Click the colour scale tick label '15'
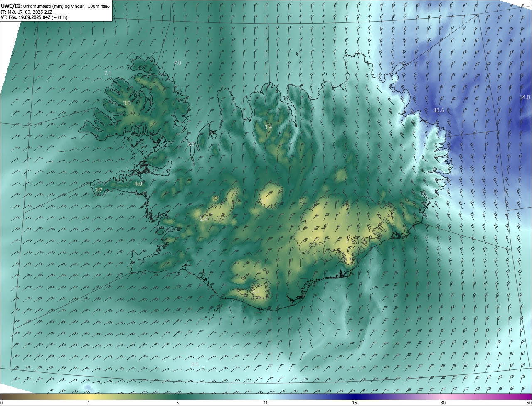 pyautogui.click(x=355, y=403)
